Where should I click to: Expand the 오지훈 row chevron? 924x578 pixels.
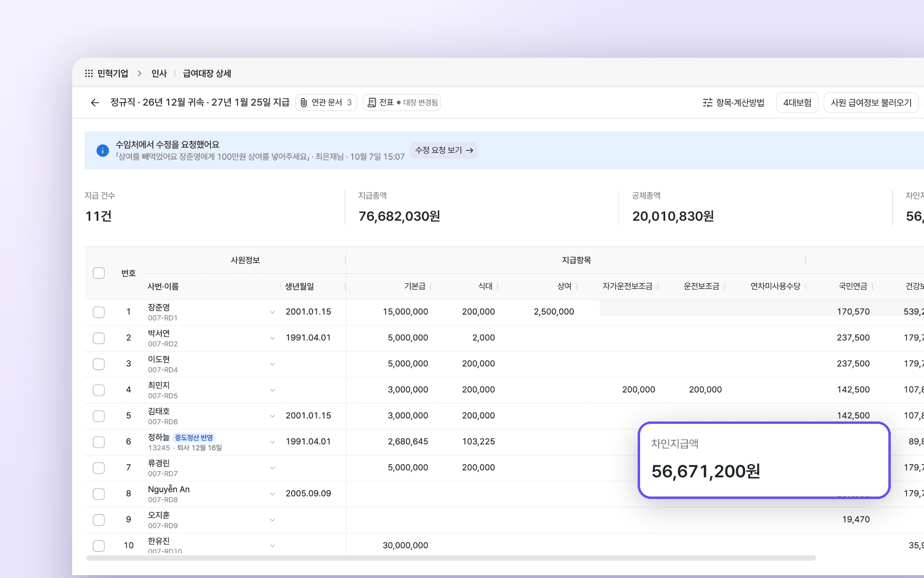coord(272,520)
